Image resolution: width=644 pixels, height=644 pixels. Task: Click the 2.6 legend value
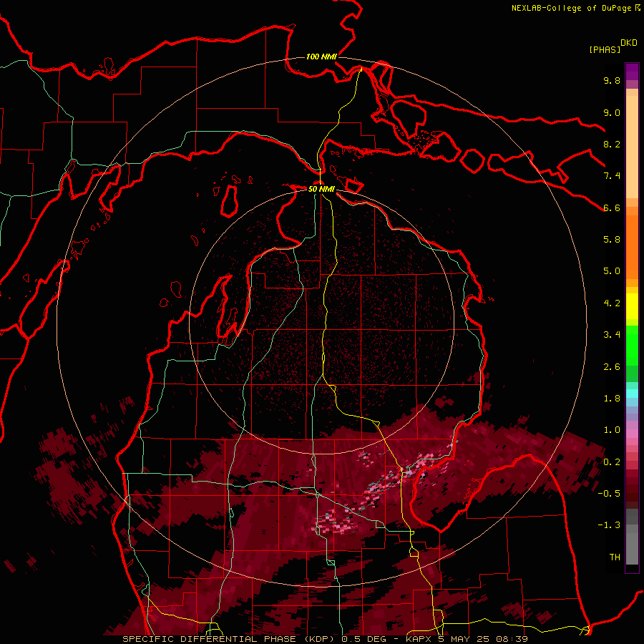click(612, 367)
